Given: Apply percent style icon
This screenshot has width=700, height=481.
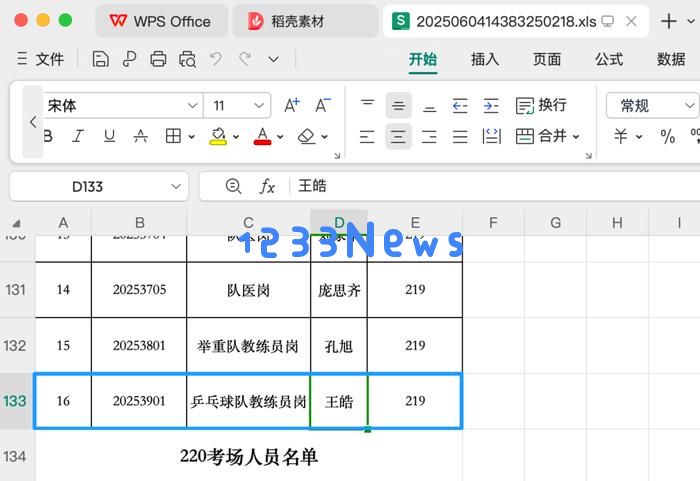Looking at the screenshot, I should pyautogui.click(x=667, y=136).
